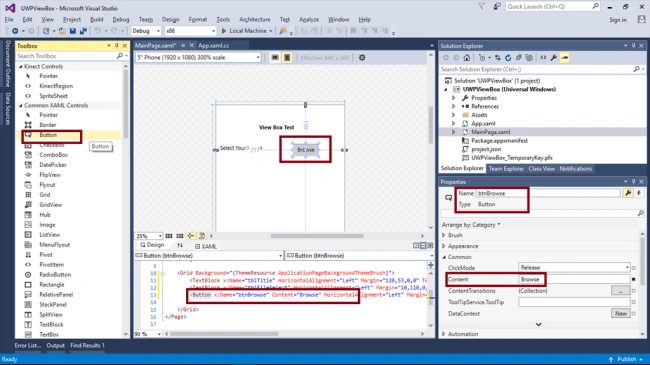
Task: Expand MainPage.xaml node in Solution Explorer
Action: tap(454, 132)
